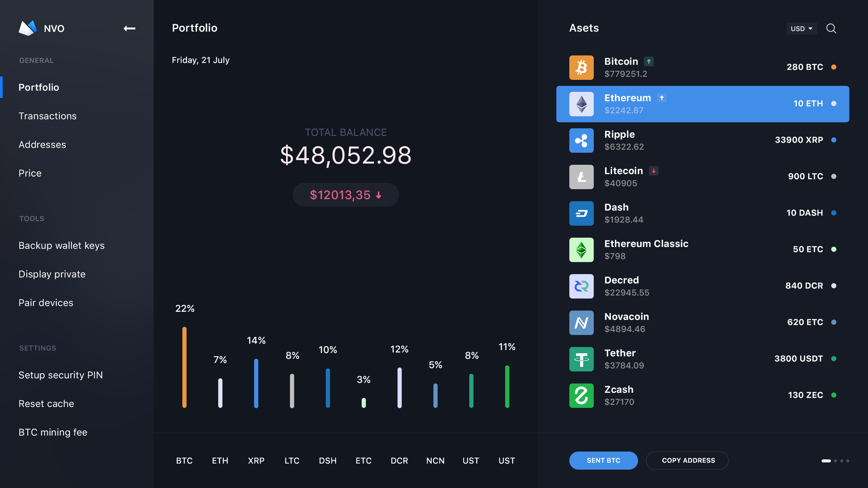
Task: Select Reset cache setting
Action: coord(46,404)
